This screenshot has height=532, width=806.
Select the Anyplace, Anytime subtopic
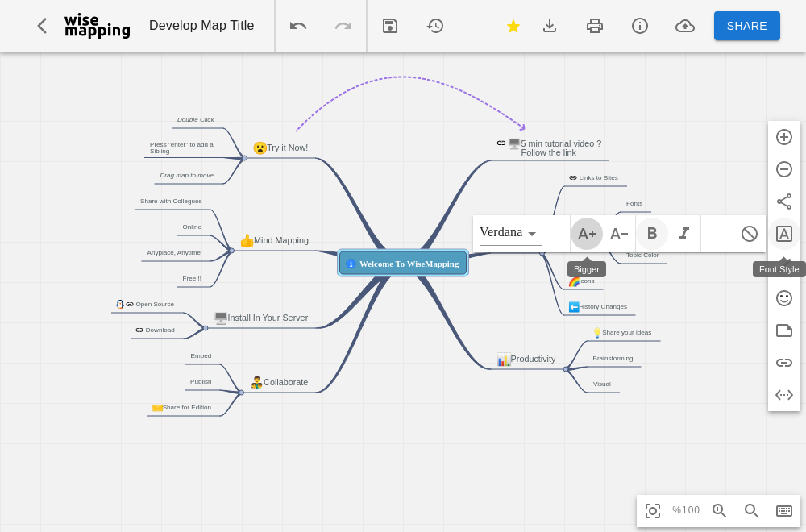click(x=174, y=253)
